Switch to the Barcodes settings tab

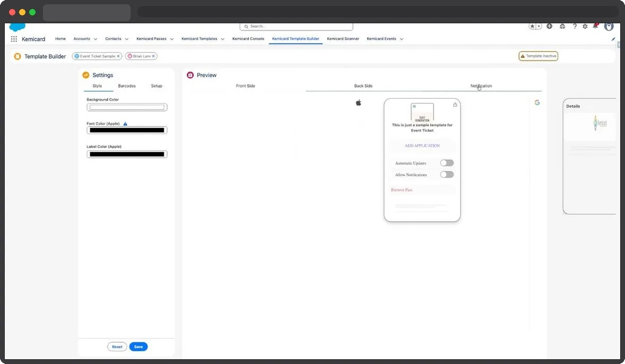[127, 86]
